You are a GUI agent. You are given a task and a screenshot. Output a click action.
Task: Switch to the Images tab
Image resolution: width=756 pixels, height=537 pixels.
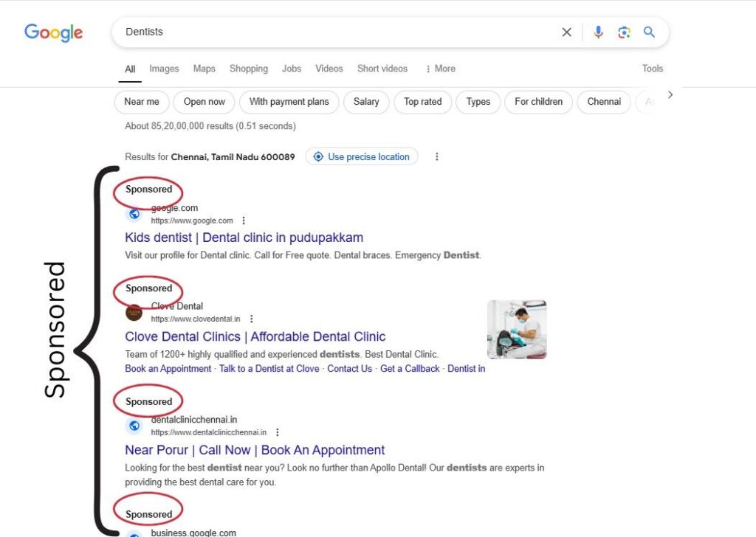[x=164, y=69]
